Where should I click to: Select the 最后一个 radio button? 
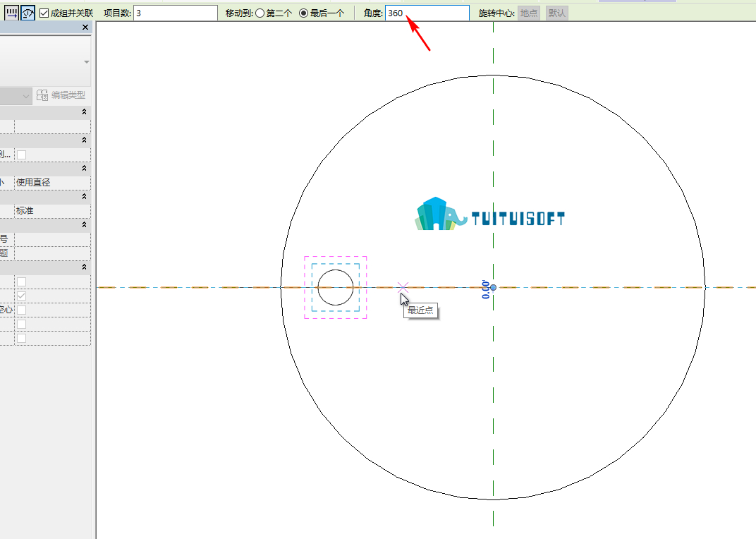304,13
